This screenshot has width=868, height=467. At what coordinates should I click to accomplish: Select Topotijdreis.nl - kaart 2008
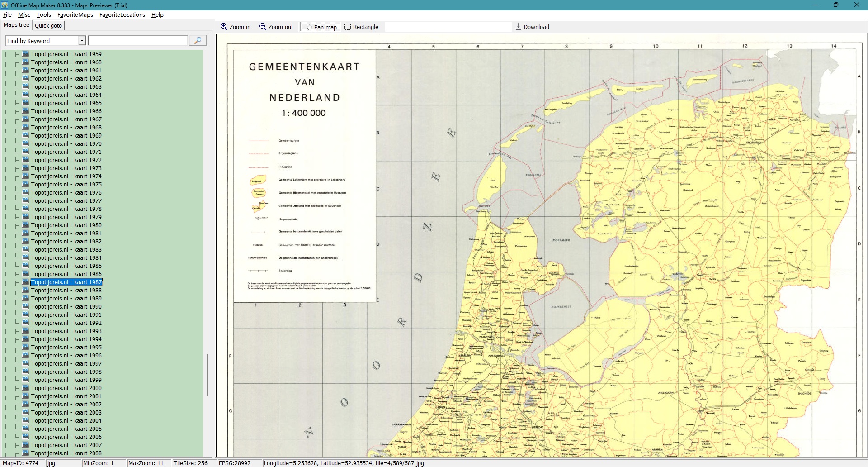tap(66, 453)
